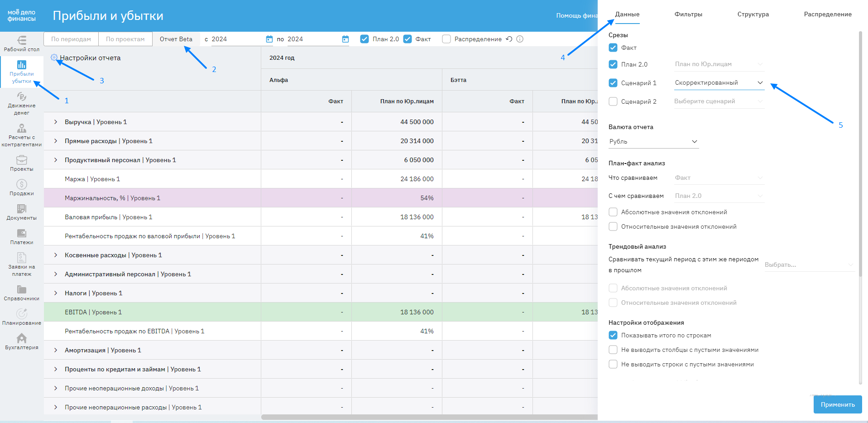Toggle Показывать итого по строкам checkbox
Image resolution: width=868 pixels, height=423 pixels.
click(613, 336)
